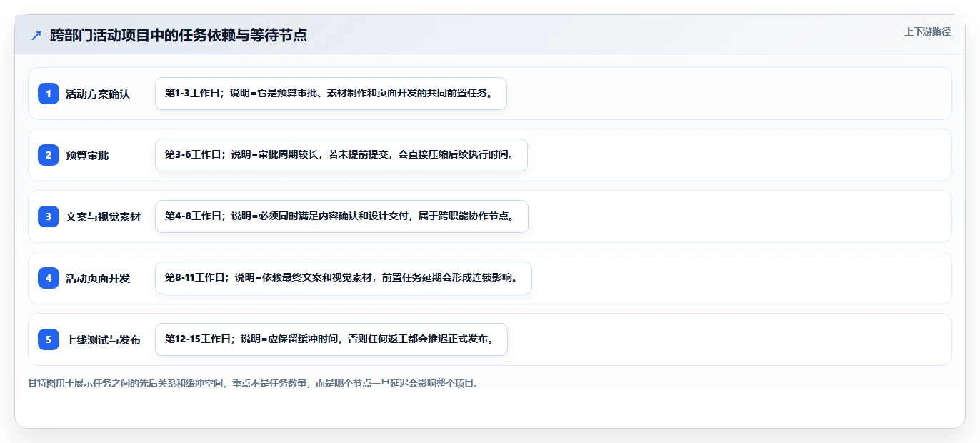The image size is (980, 443).
Task: Open the 第8-11工作日 description box
Action: 344,278
